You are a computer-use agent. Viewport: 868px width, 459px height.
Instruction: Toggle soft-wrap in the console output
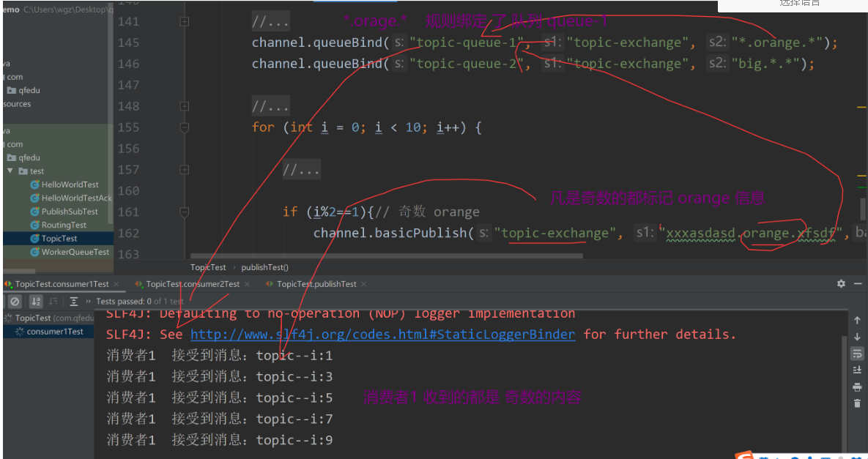857,354
